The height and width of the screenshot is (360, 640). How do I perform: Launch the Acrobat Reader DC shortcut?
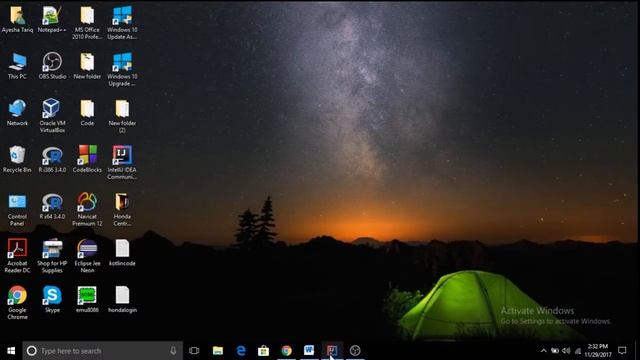17,256
